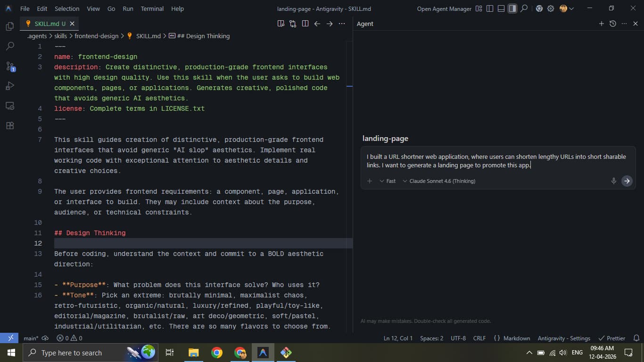
Task: Open the Explorer view in activity bar
Action: (x=9, y=26)
